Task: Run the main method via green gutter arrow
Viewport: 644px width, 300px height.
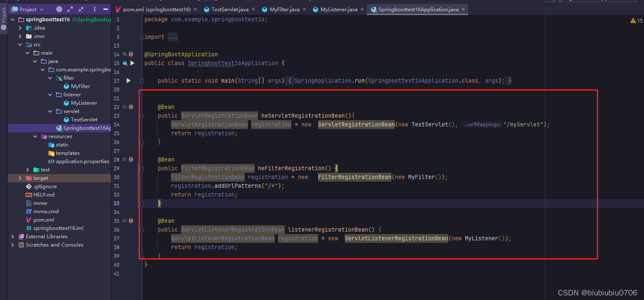Action: 128,81
